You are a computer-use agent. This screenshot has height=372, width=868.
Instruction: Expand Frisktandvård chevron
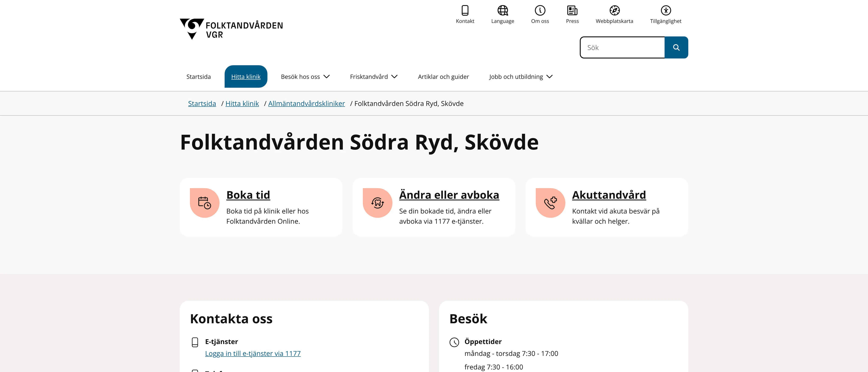pyautogui.click(x=394, y=77)
